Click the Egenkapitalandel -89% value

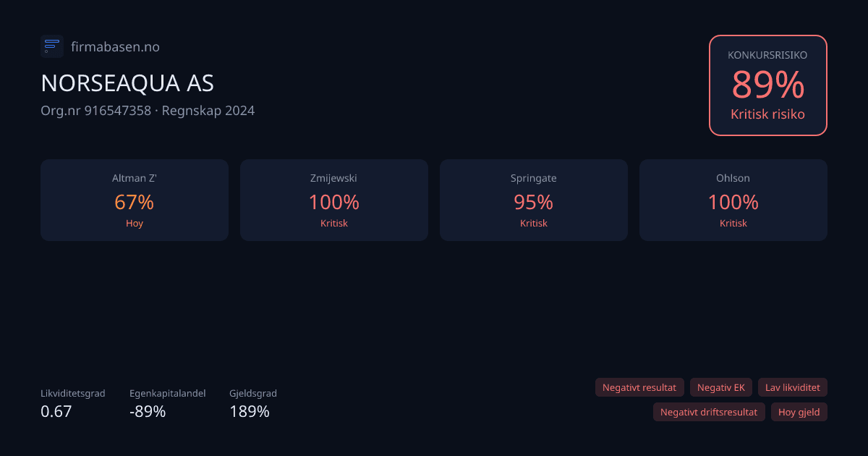click(x=148, y=412)
